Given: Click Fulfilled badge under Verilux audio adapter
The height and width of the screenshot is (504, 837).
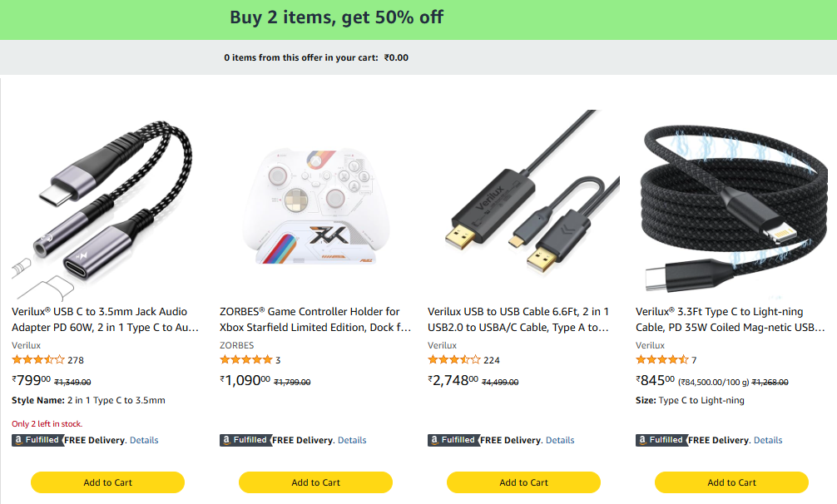Looking at the screenshot, I should [x=37, y=440].
